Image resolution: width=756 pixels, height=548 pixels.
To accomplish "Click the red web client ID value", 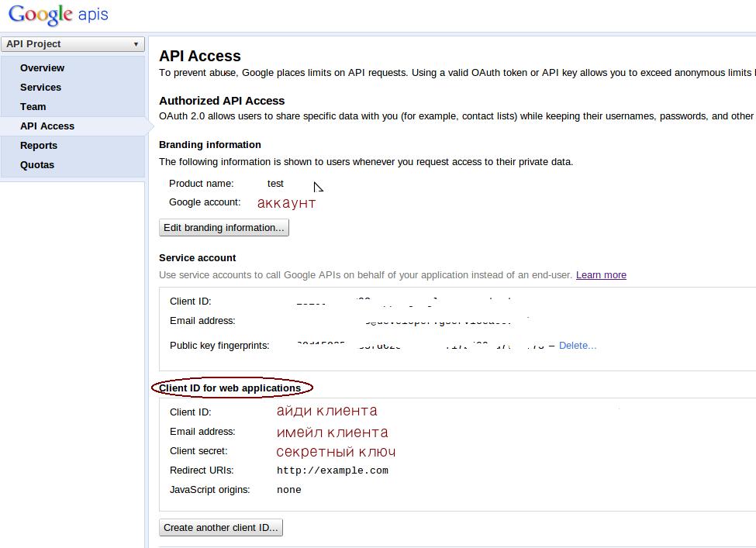I will click(x=326, y=411).
